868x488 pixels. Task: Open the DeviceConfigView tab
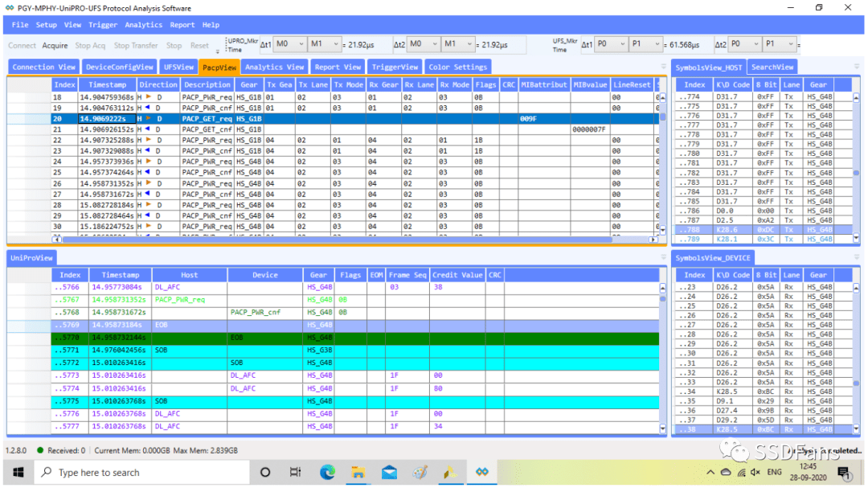pos(120,67)
